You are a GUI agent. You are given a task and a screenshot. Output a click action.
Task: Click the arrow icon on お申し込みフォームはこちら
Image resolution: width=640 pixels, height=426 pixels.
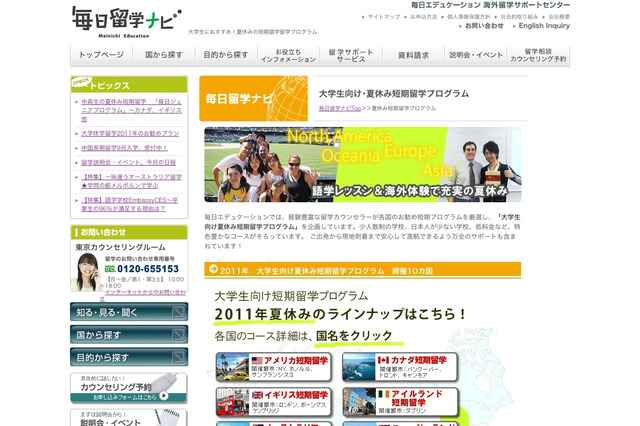164,396
